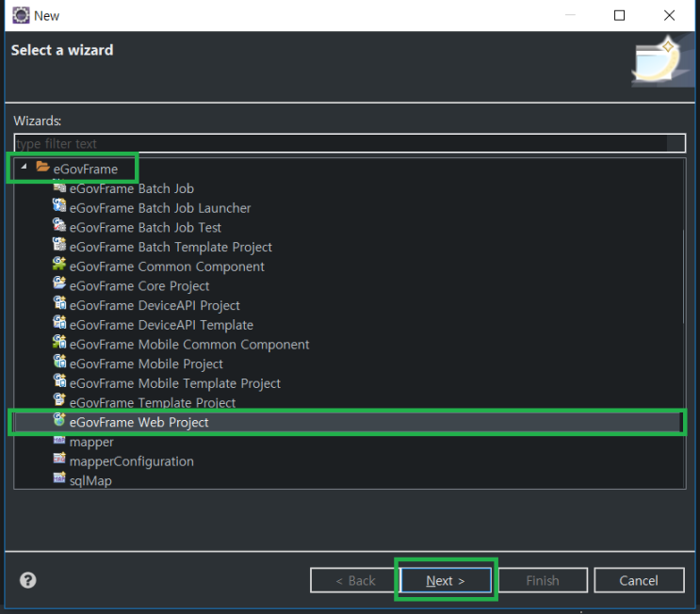Image resolution: width=700 pixels, height=614 pixels.
Task: Click the Mobile Common Component icon
Action: 59,342
